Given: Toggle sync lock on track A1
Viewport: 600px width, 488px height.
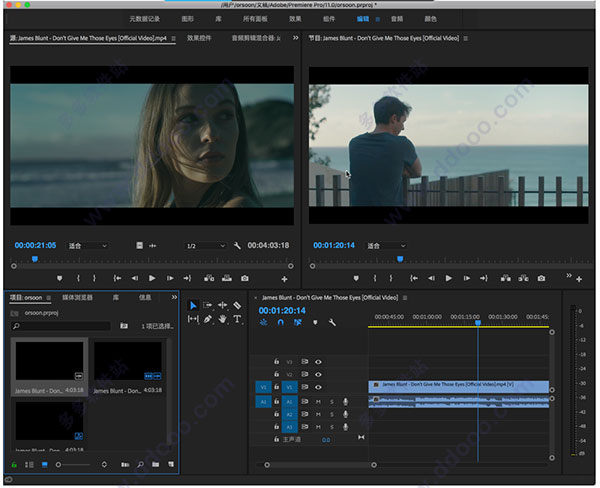Looking at the screenshot, I should [x=305, y=401].
